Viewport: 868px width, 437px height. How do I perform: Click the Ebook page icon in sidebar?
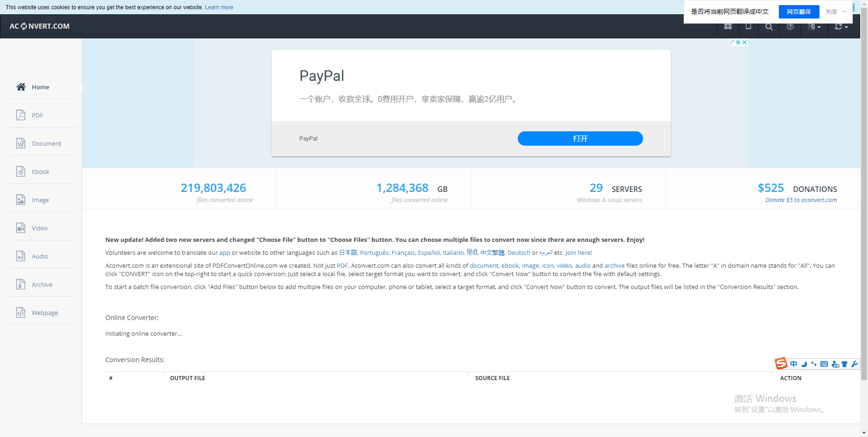(x=21, y=172)
